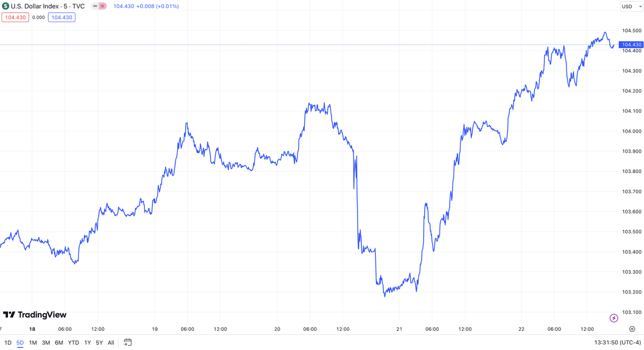Screen dimensions: 644x350
Task: Show the All time range
Action: coord(111,342)
